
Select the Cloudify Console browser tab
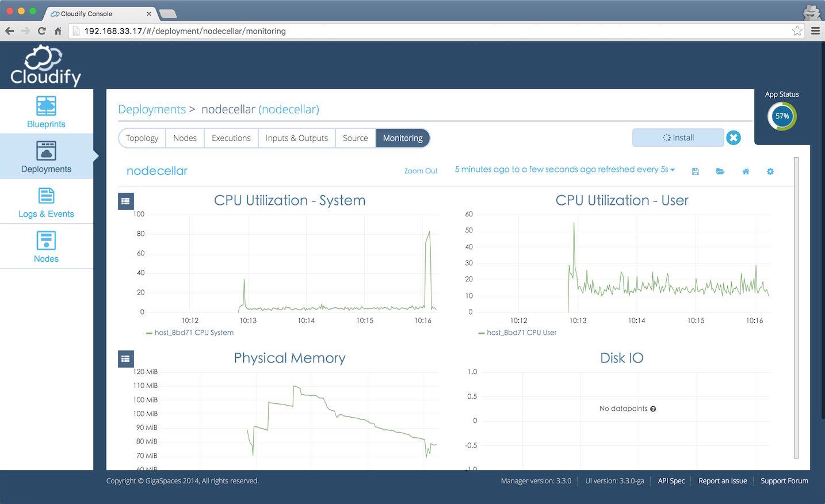(99, 13)
